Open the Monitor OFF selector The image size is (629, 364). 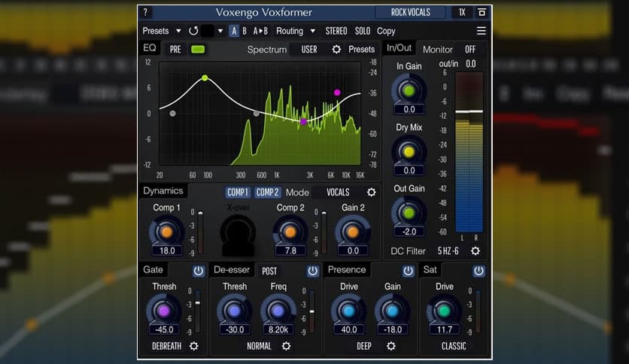click(x=470, y=50)
